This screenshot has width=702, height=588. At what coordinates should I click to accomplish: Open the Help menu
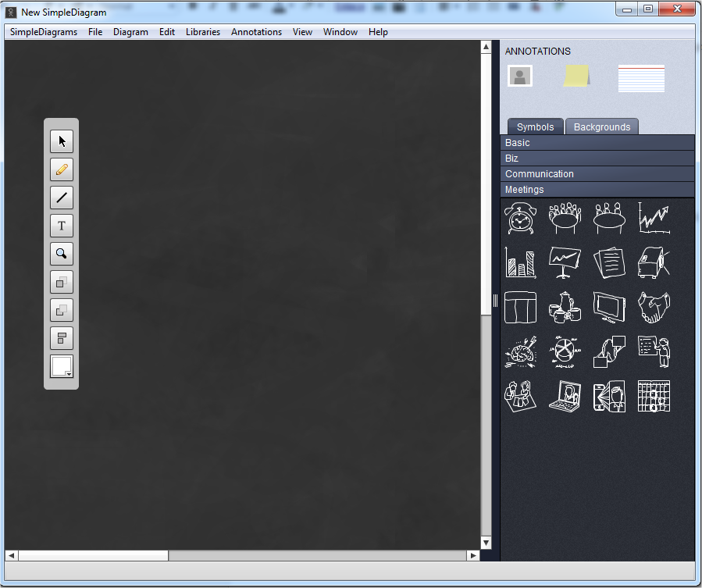378,32
